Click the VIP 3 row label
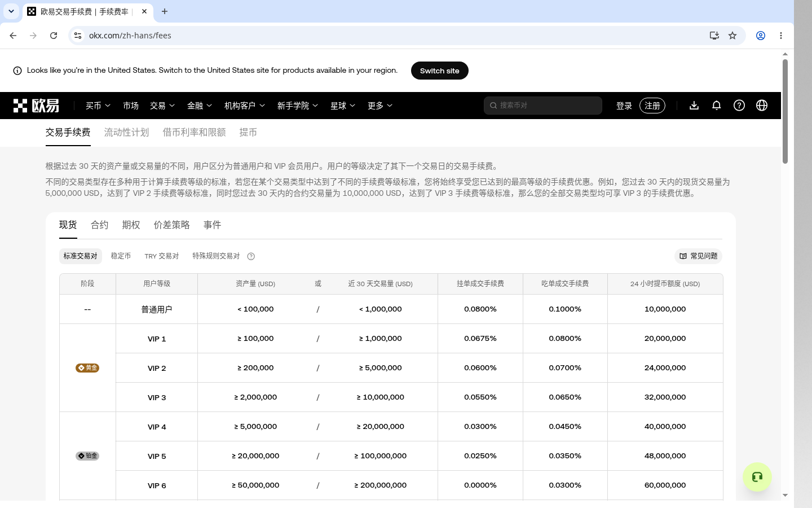The height and width of the screenshot is (508, 812). click(x=157, y=397)
